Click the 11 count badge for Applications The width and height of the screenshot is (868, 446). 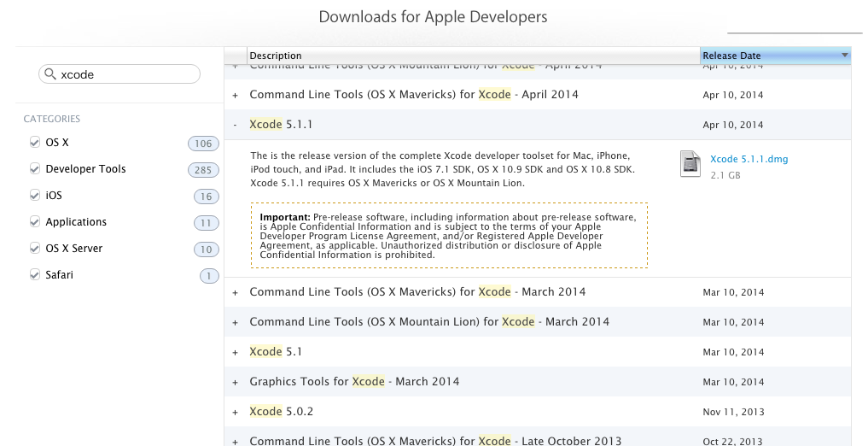coord(206,223)
